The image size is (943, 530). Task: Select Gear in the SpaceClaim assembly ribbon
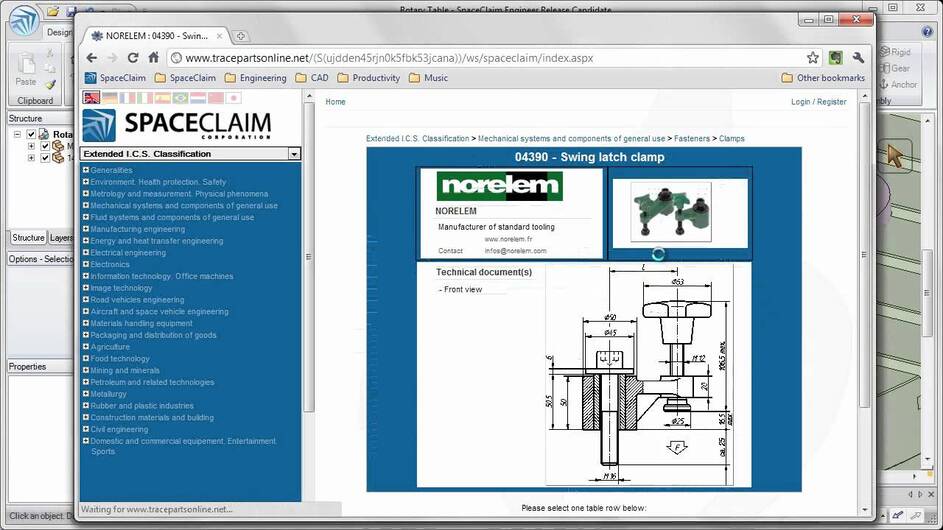tap(895, 68)
